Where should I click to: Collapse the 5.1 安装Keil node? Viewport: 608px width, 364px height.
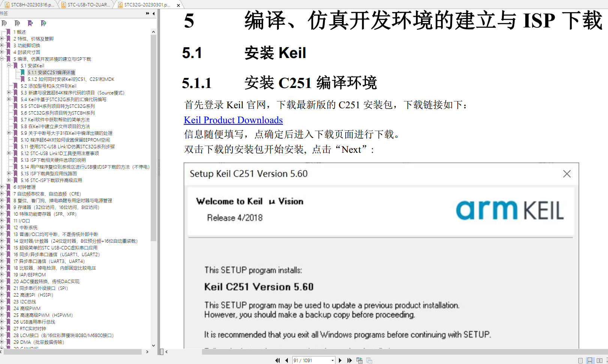click(x=9, y=66)
